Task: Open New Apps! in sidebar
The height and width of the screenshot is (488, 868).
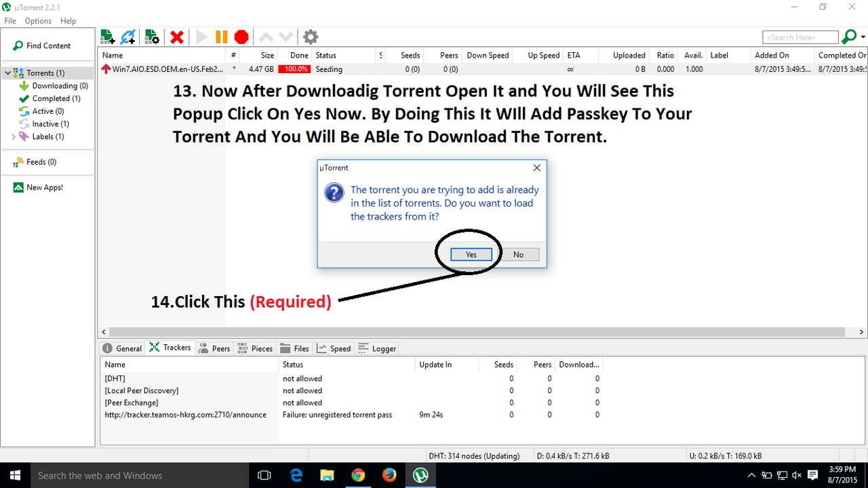Action: (x=38, y=187)
